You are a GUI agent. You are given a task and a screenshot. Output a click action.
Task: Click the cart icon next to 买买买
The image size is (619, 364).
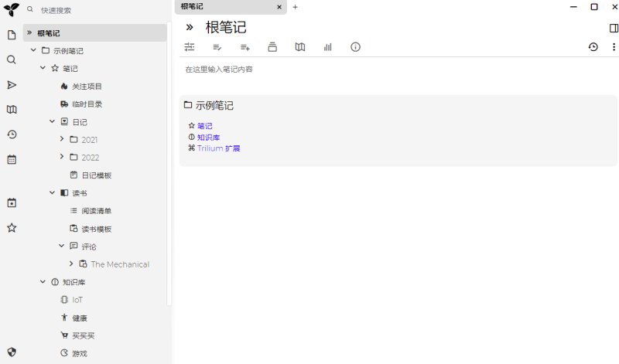pyautogui.click(x=64, y=335)
